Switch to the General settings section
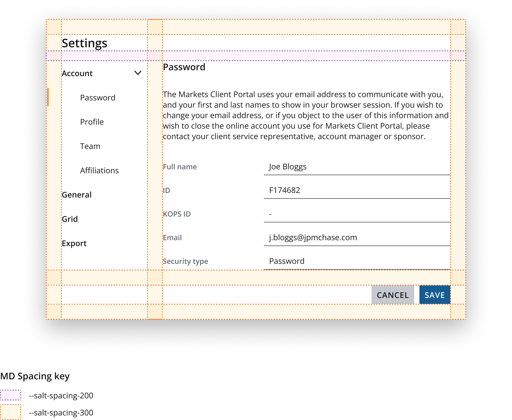The image size is (512, 420). pyautogui.click(x=77, y=195)
